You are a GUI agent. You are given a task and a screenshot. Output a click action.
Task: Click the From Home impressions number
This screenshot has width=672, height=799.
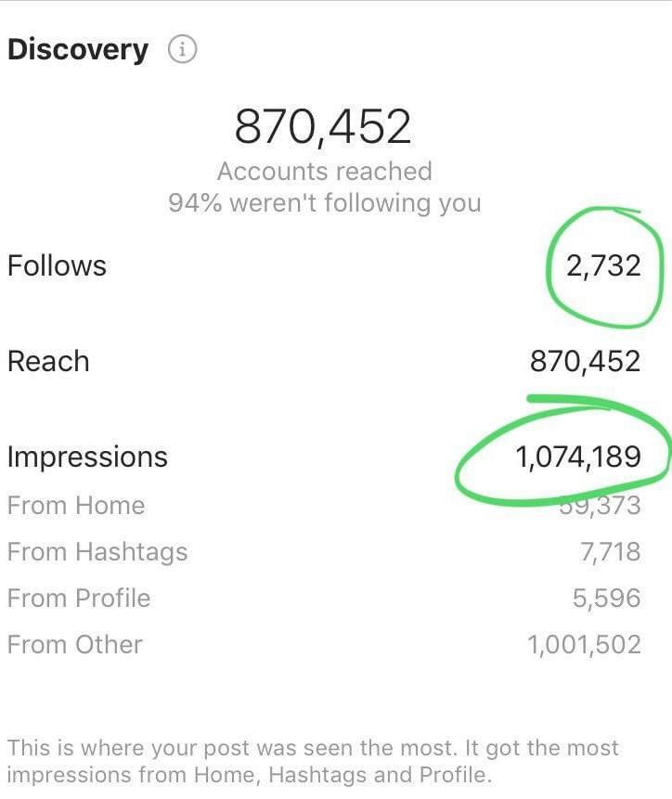click(x=601, y=507)
